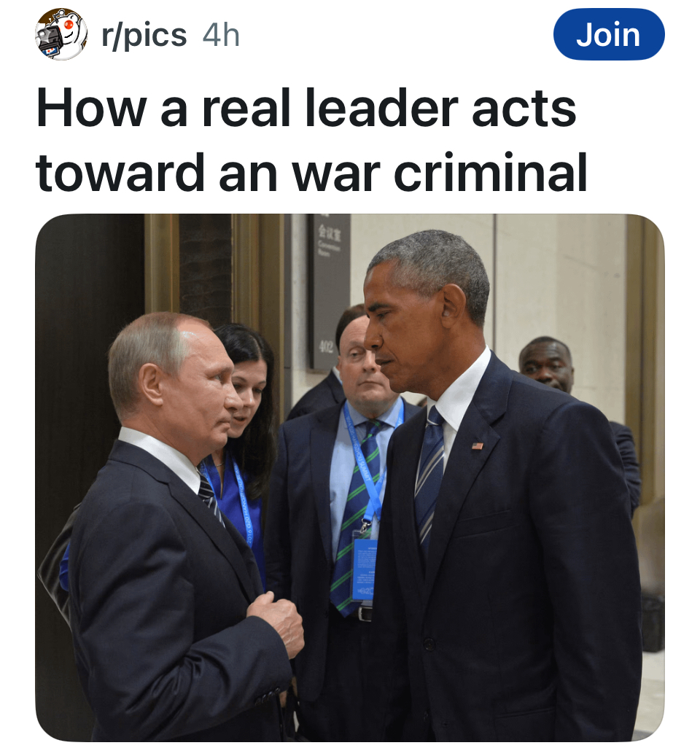This screenshot has height=748, width=700.
Task: Click the r/pics community name
Action: point(144,35)
